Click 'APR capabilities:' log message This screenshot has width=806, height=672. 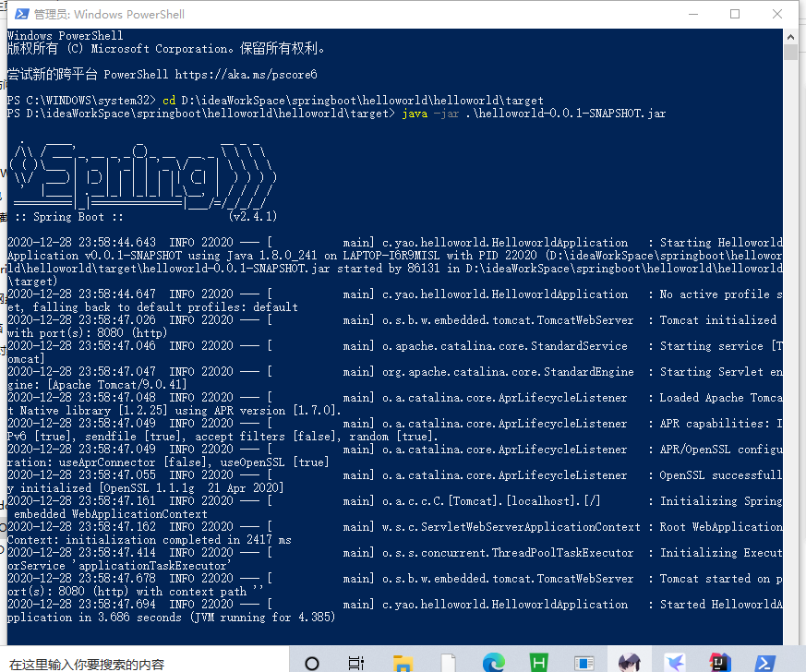pyautogui.click(x=715, y=424)
